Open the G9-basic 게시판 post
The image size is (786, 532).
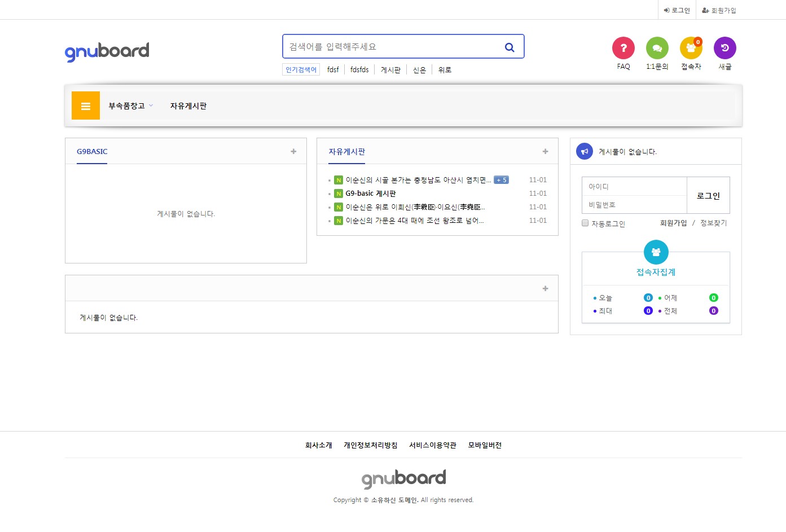point(371,194)
